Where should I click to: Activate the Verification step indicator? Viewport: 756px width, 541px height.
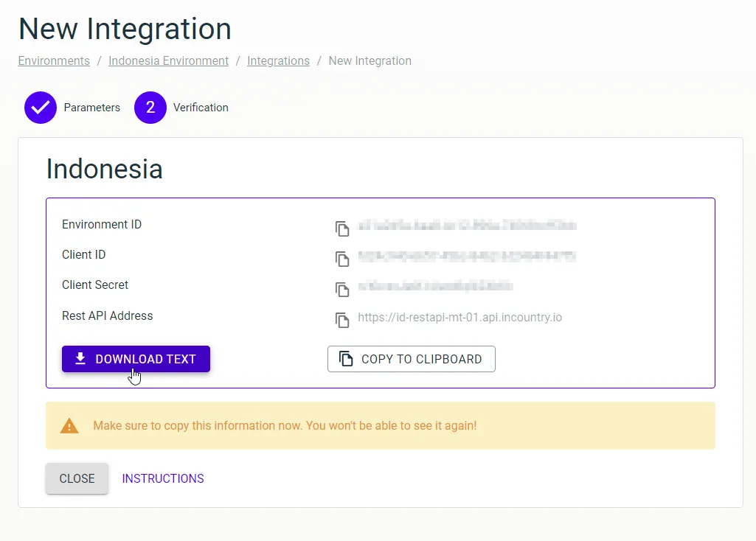(150, 107)
